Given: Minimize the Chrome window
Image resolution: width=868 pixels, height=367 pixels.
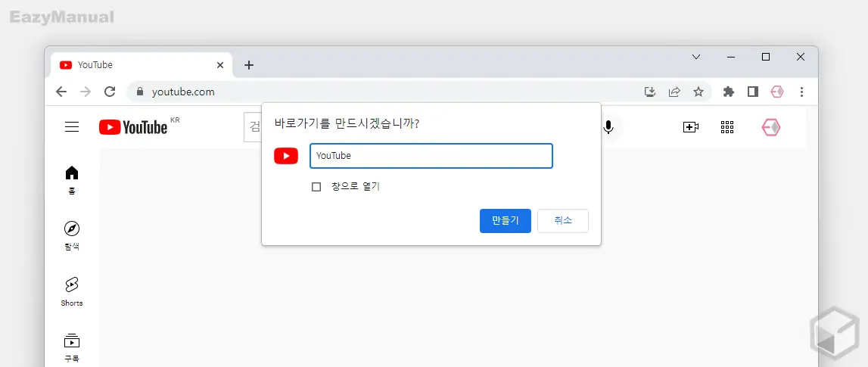Looking at the screenshot, I should pos(731,57).
